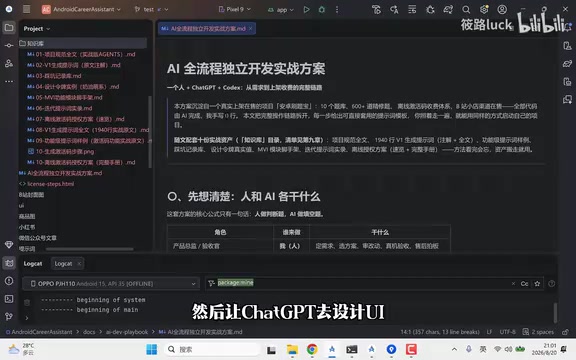Clear the Logcat filter text

coord(513,284)
